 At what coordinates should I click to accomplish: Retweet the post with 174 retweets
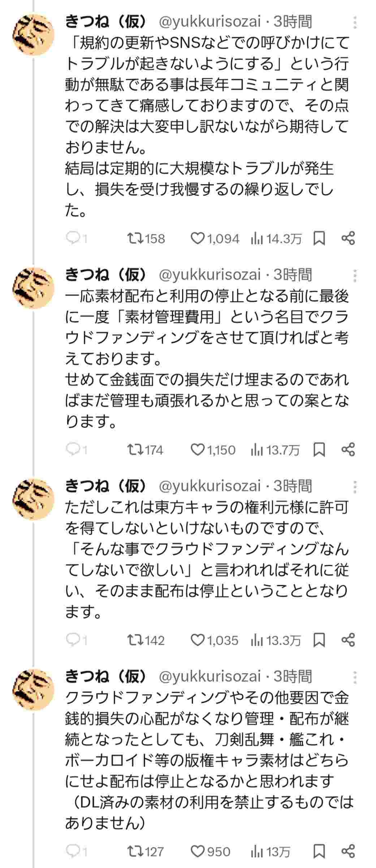[x=136, y=450]
